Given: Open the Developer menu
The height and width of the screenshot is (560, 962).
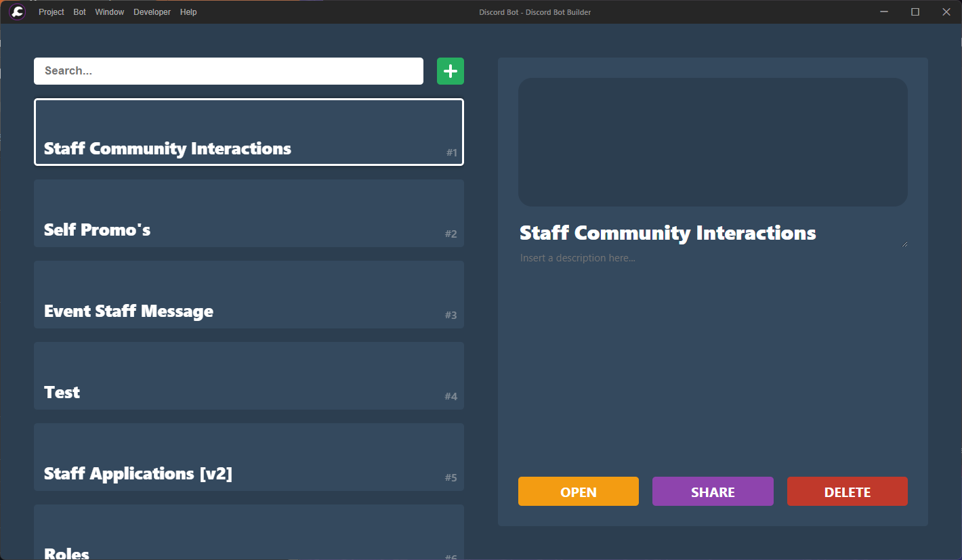Looking at the screenshot, I should pyautogui.click(x=152, y=12).
